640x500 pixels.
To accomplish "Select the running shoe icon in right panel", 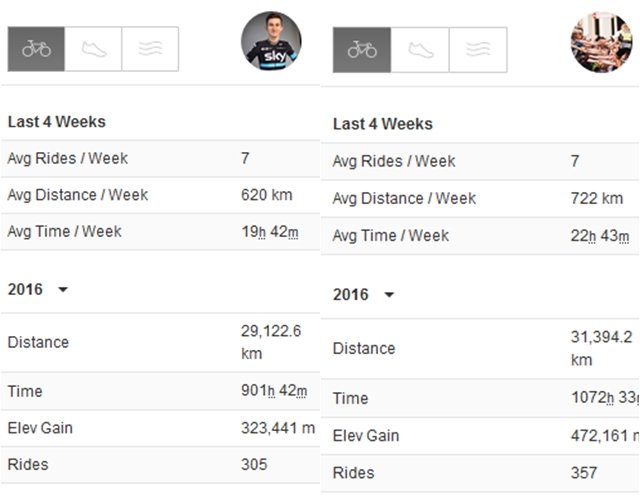I will pyautogui.click(x=420, y=50).
